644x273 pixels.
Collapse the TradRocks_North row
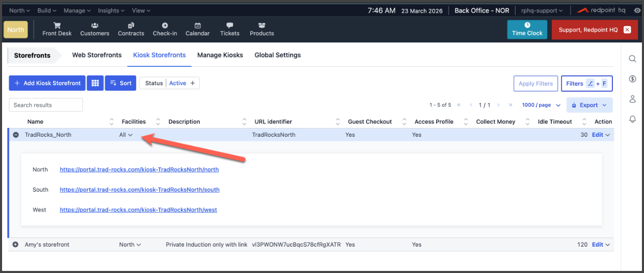coord(16,135)
